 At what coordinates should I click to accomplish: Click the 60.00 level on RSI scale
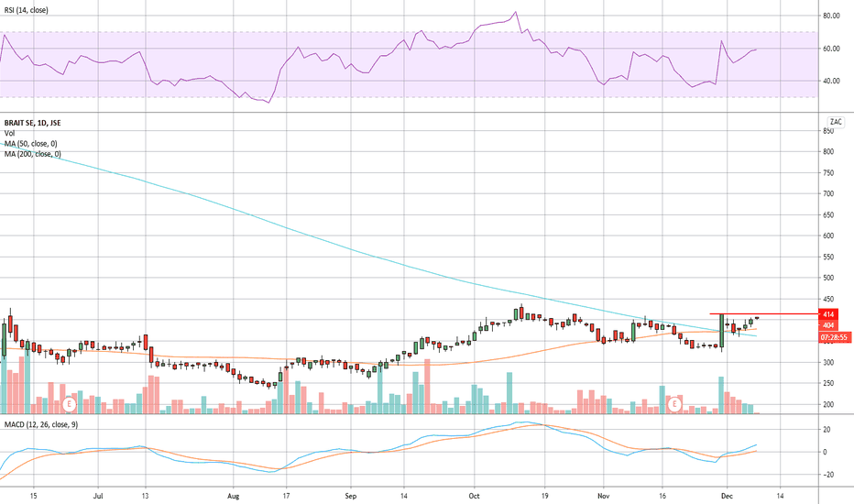pyautogui.click(x=831, y=49)
